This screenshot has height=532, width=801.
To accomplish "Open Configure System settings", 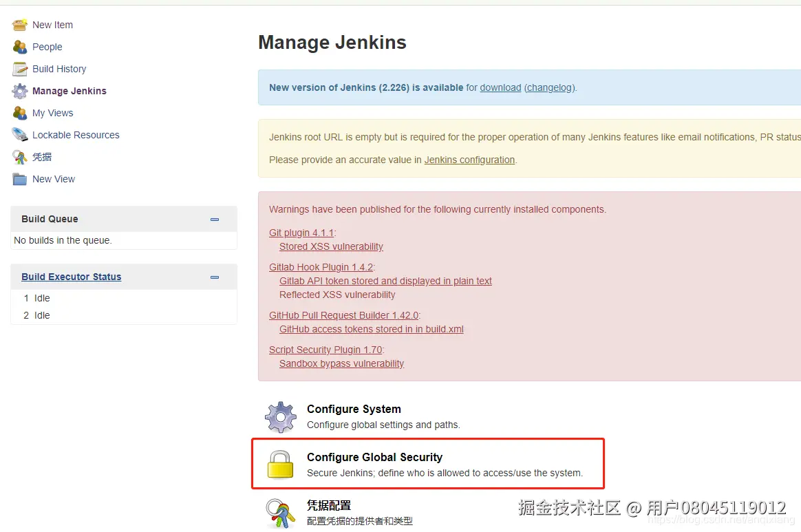I will pyautogui.click(x=354, y=409).
